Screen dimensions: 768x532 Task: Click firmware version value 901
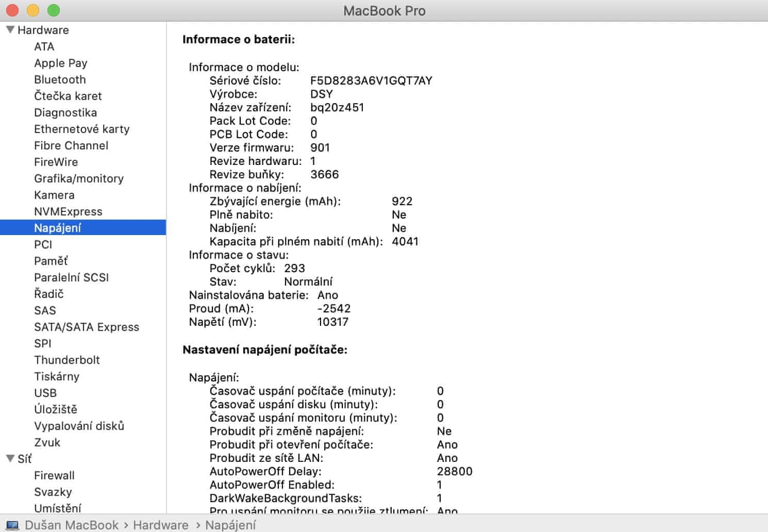pyautogui.click(x=320, y=147)
